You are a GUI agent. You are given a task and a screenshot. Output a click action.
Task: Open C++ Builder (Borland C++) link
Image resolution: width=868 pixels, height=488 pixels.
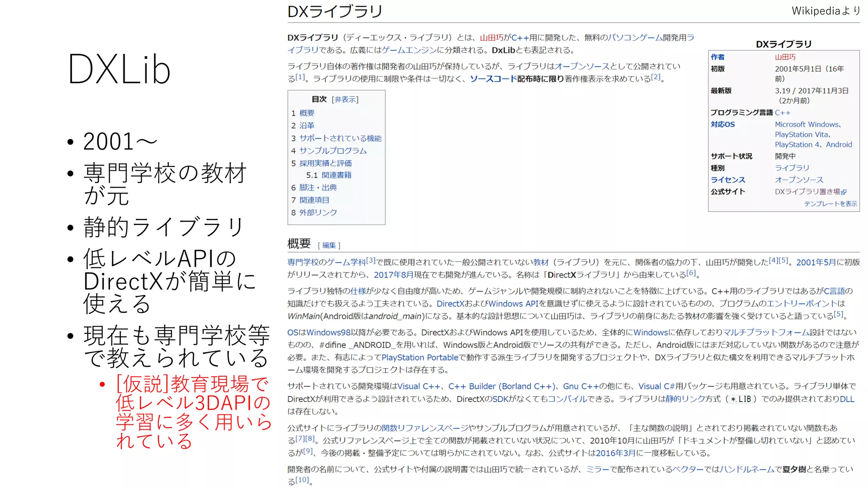tap(502, 386)
